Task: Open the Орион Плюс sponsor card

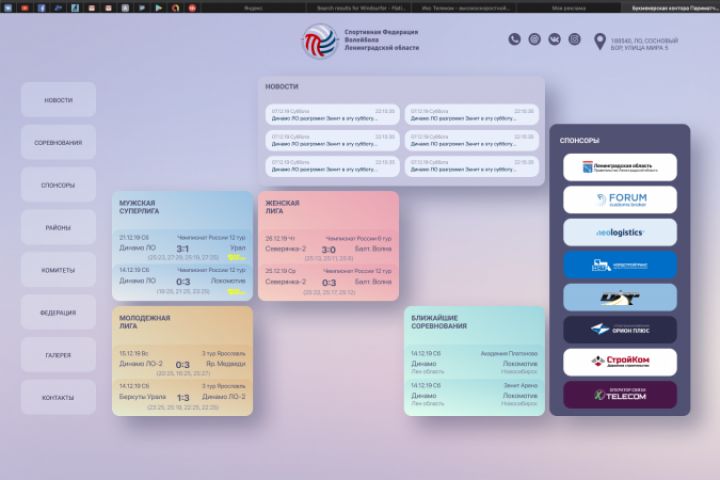Action: pos(620,329)
